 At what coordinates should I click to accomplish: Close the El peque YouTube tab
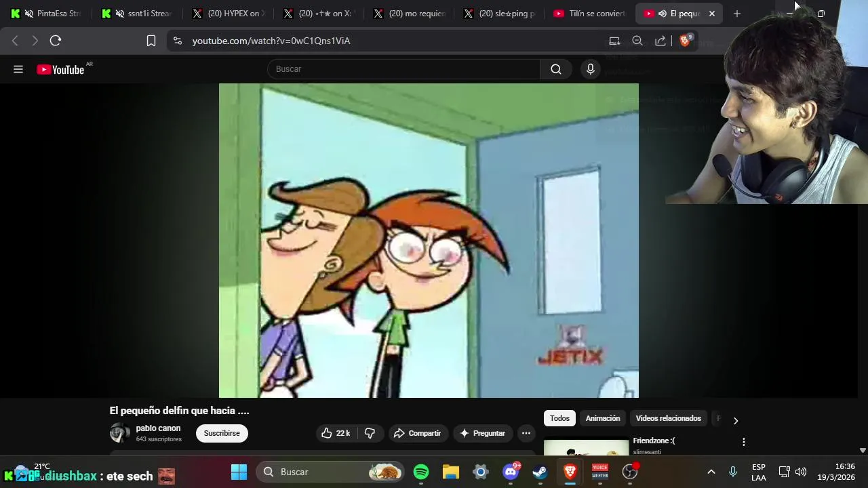712,14
